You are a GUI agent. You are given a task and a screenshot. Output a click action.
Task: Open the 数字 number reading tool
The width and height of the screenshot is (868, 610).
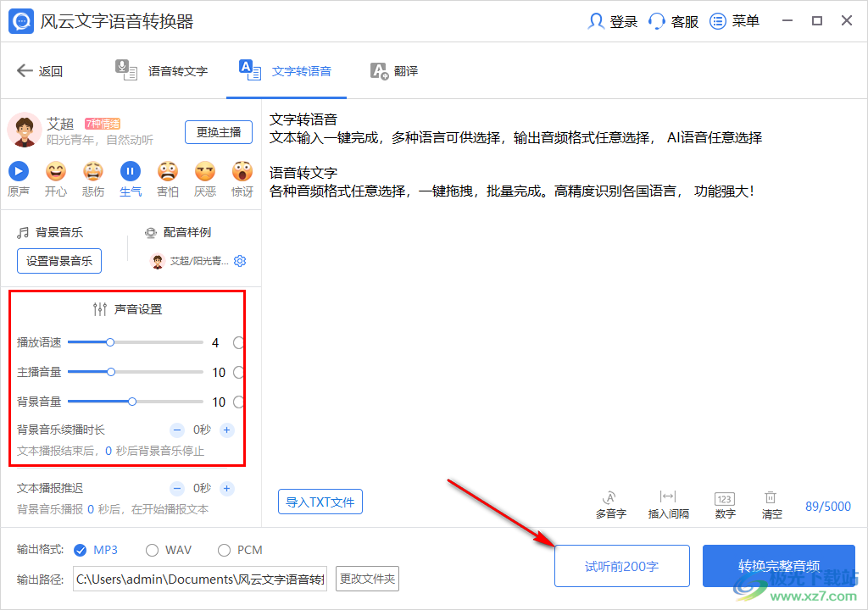click(x=725, y=505)
